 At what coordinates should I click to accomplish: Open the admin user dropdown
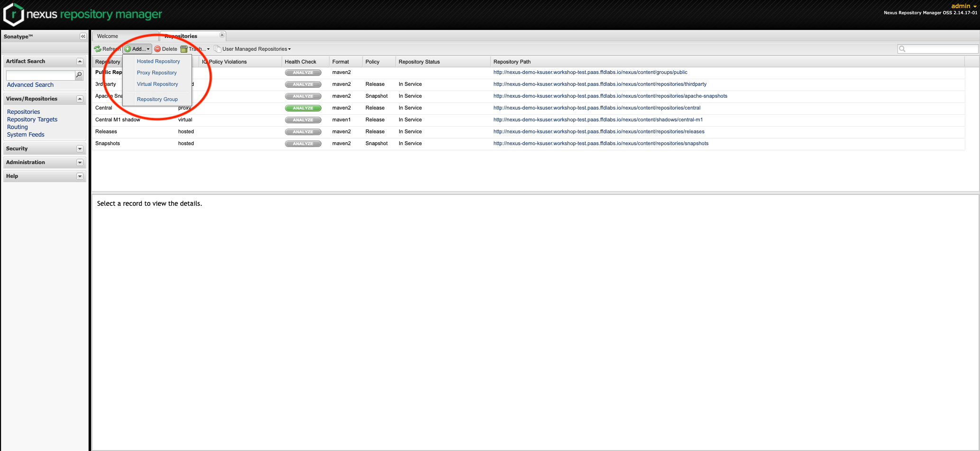pos(964,6)
